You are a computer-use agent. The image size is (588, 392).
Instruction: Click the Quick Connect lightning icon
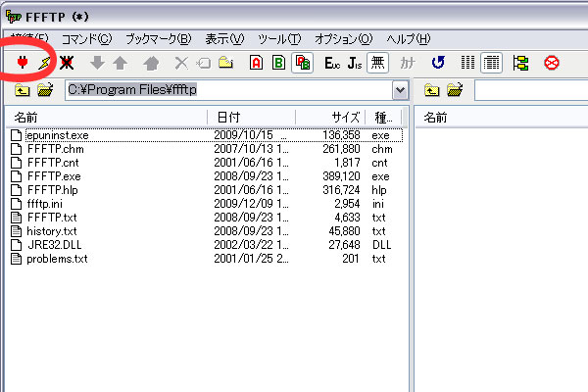(x=43, y=63)
